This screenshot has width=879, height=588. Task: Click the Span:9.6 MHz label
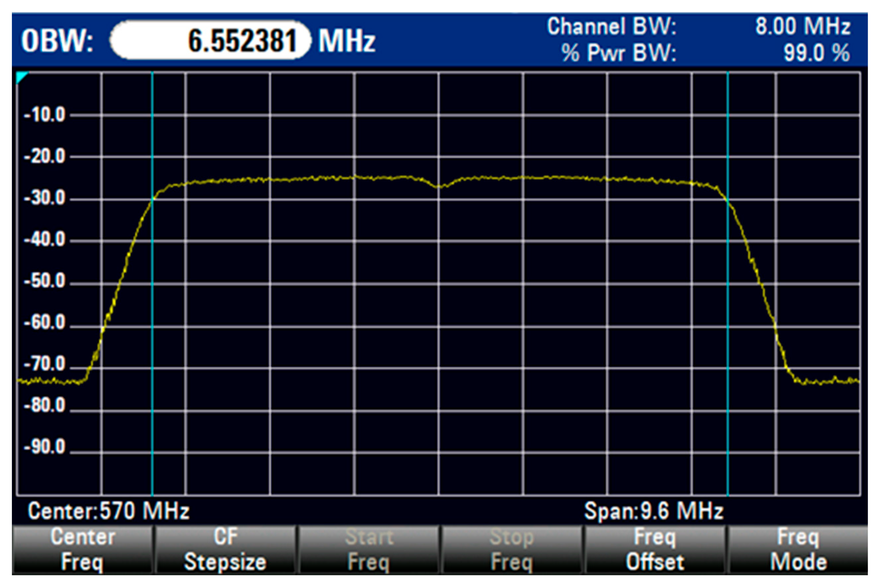tap(654, 511)
